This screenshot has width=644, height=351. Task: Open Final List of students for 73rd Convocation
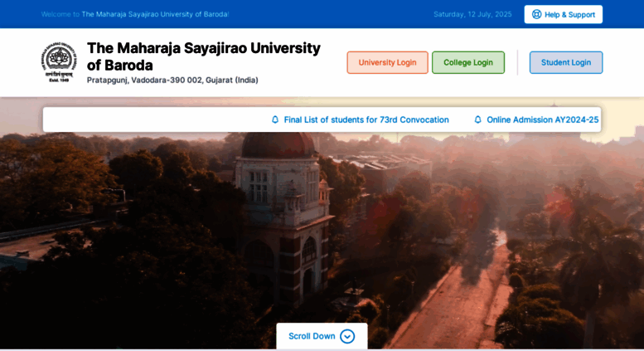tap(366, 119)
